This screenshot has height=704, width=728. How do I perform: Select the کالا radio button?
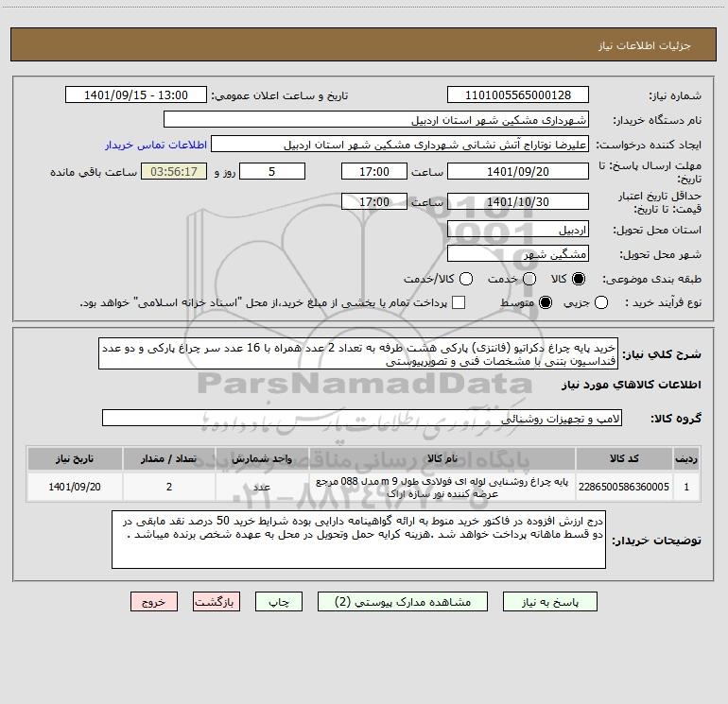(x=579, y=279)
